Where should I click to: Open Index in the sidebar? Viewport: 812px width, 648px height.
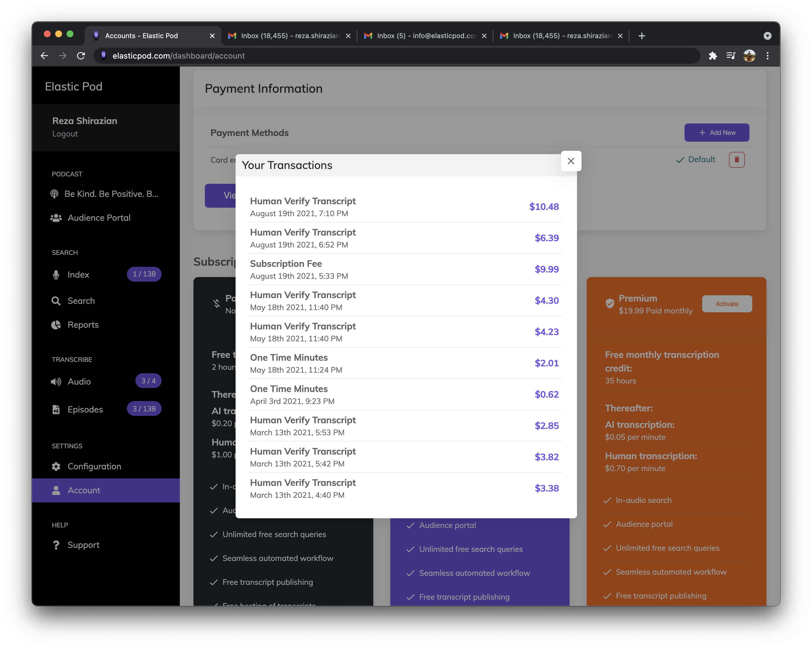tap(78, 275)
